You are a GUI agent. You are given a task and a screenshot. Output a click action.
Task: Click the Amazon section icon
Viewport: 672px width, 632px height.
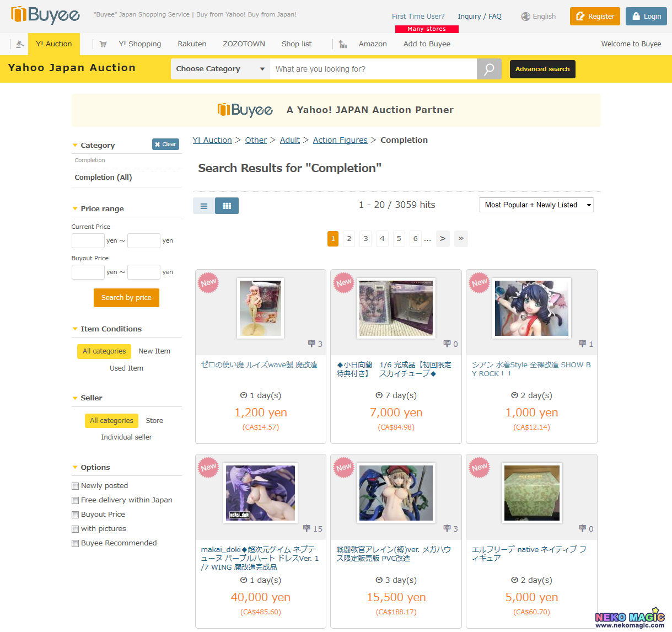coord(343,44)
